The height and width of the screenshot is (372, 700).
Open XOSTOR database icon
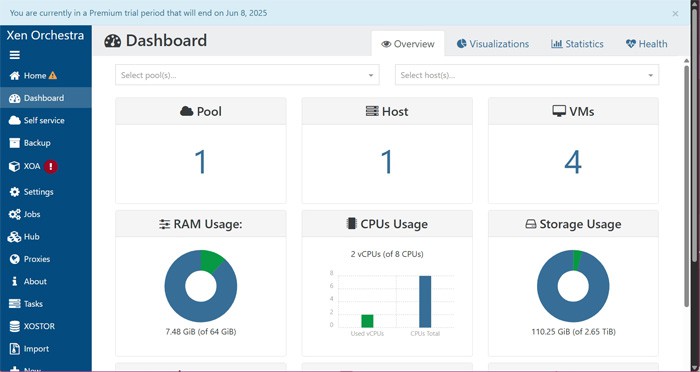pos(15,326)
